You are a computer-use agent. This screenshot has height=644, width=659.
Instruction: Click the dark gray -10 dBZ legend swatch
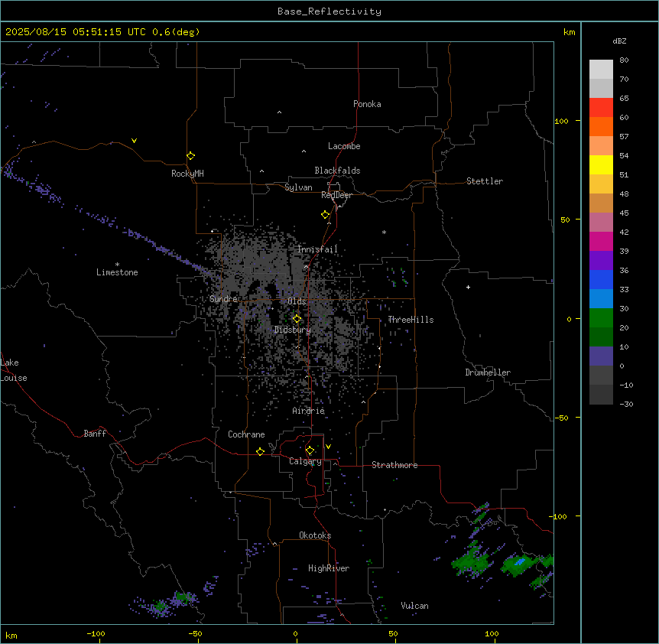point(601,395)
